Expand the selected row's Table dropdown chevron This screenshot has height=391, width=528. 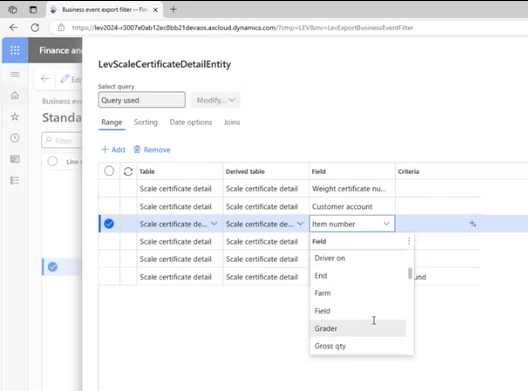214,224
